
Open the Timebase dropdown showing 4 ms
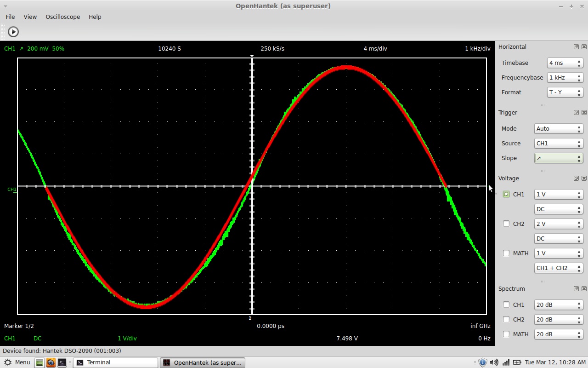565,63
